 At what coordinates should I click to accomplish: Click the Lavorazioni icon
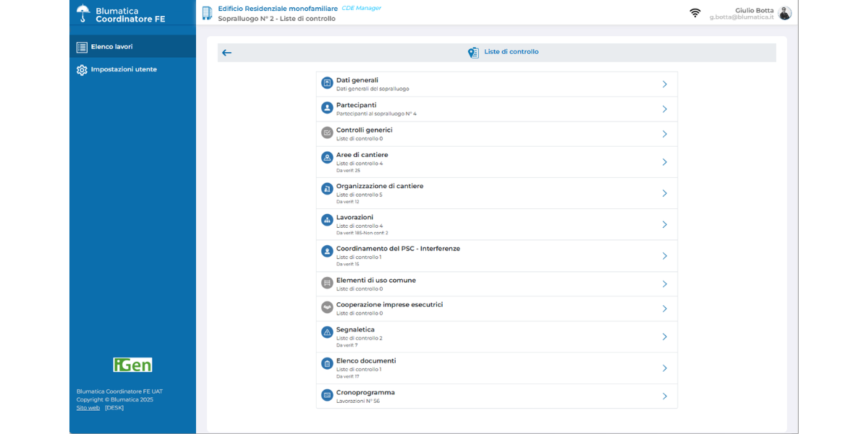tap(327, 220)
